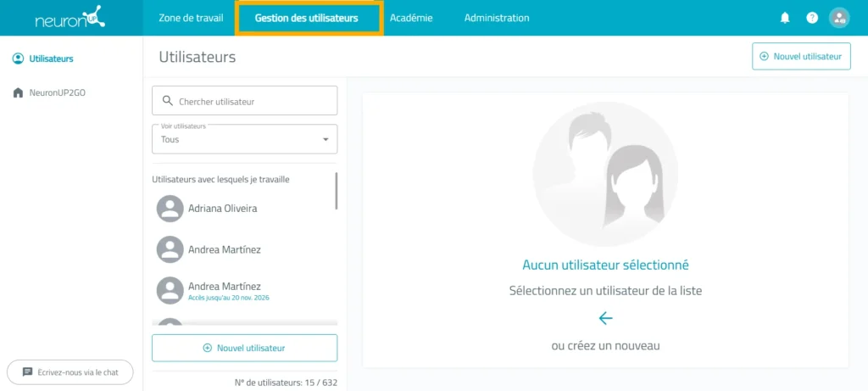Click the 'Aucun utilisateur sélectionné' heading

point(605,265)
